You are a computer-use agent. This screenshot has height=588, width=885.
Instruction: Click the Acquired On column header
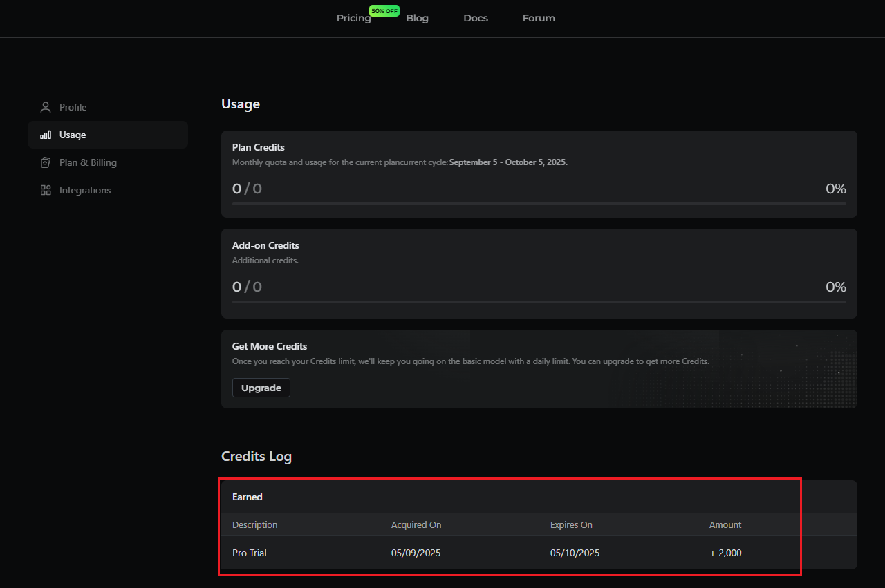pyautogui.click(x=416, y=525)
